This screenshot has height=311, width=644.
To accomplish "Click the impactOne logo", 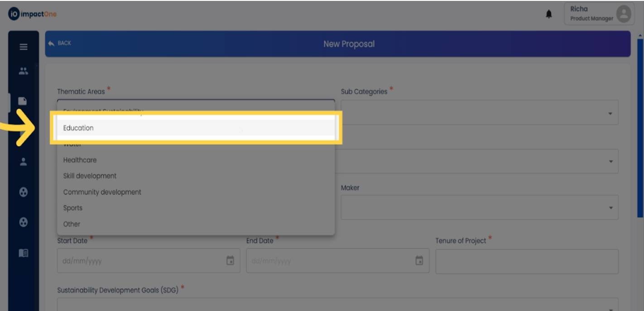I will 32,14.
